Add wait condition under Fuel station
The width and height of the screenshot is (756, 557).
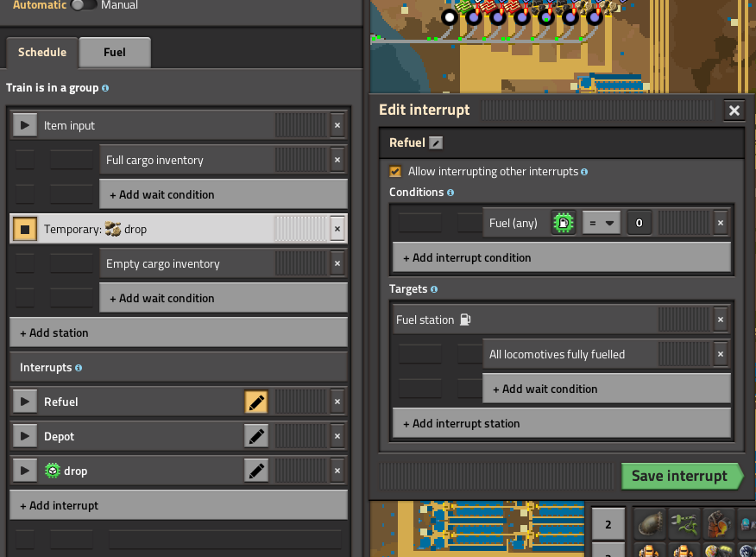pyautogui.click(x=607, y=389)
